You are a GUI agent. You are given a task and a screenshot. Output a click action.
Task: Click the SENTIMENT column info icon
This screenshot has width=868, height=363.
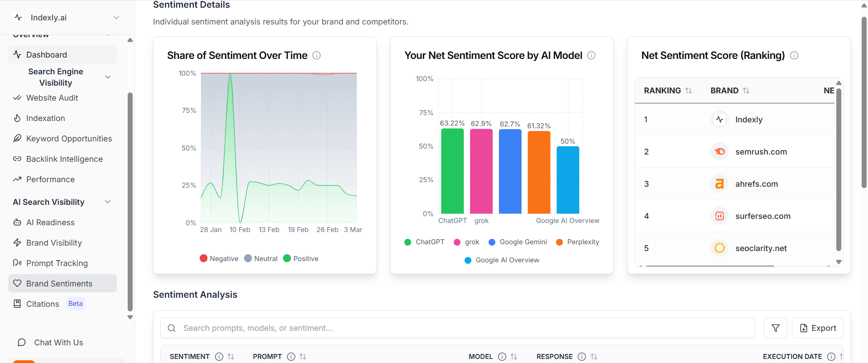[219, 357]
